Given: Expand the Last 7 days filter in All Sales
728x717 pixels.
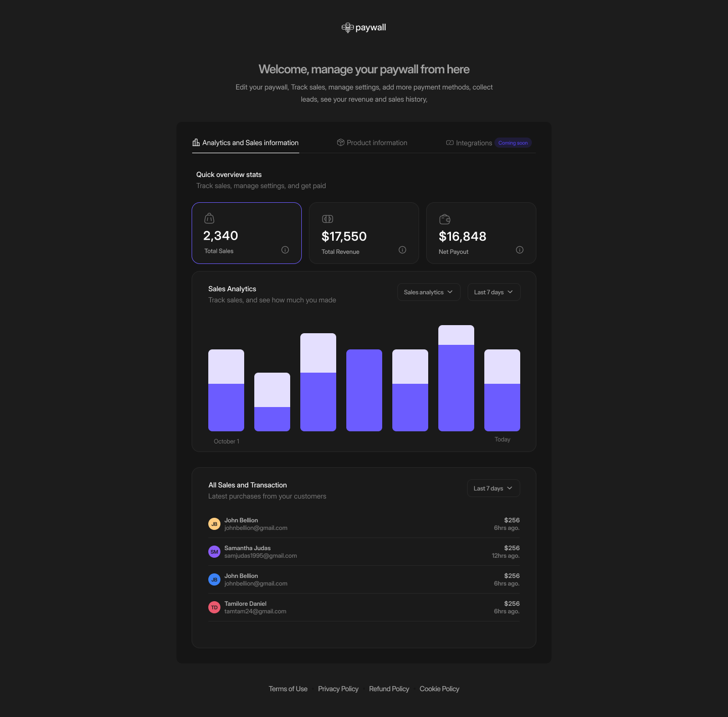Looking at the screenshot, I should [x=493, y=488].
